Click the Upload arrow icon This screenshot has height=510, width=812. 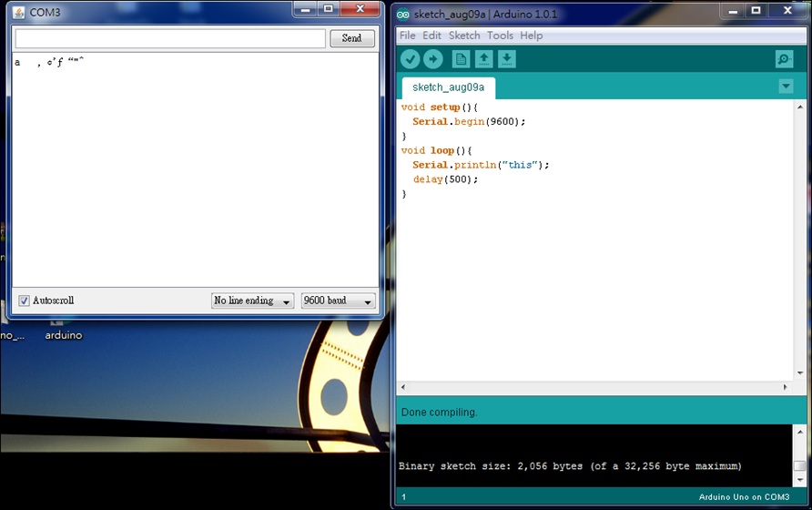[433, 59]
